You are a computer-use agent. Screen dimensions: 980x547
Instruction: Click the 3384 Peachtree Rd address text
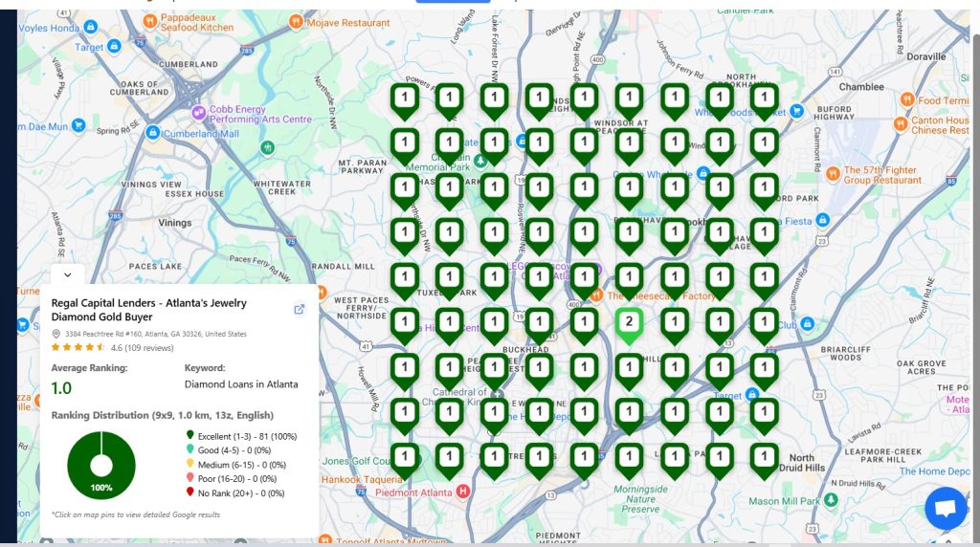[156, 334]
